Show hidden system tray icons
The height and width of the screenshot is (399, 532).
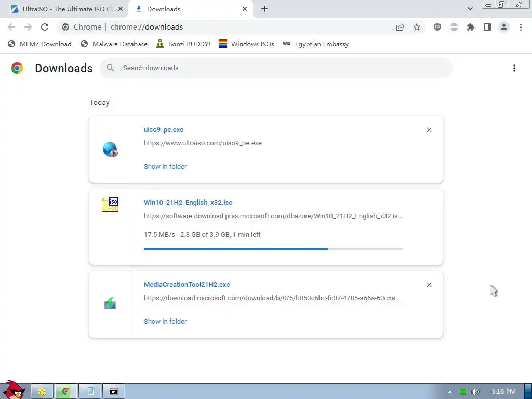(x=450, y=392)
